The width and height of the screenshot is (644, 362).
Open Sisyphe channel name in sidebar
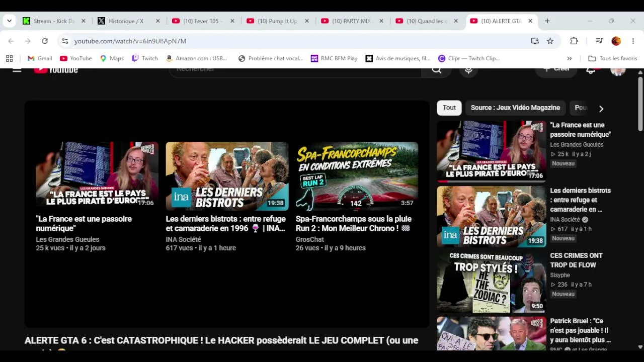pos(560,276)
